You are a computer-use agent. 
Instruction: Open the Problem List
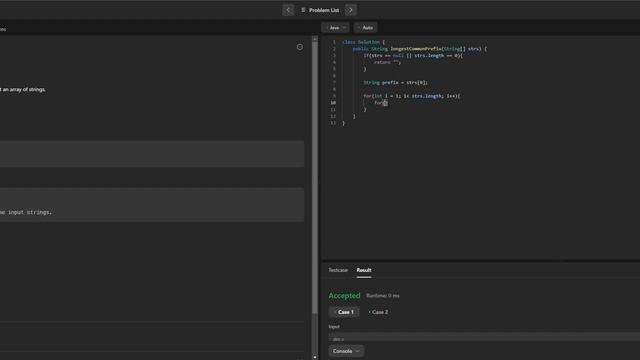click(320, 10)
